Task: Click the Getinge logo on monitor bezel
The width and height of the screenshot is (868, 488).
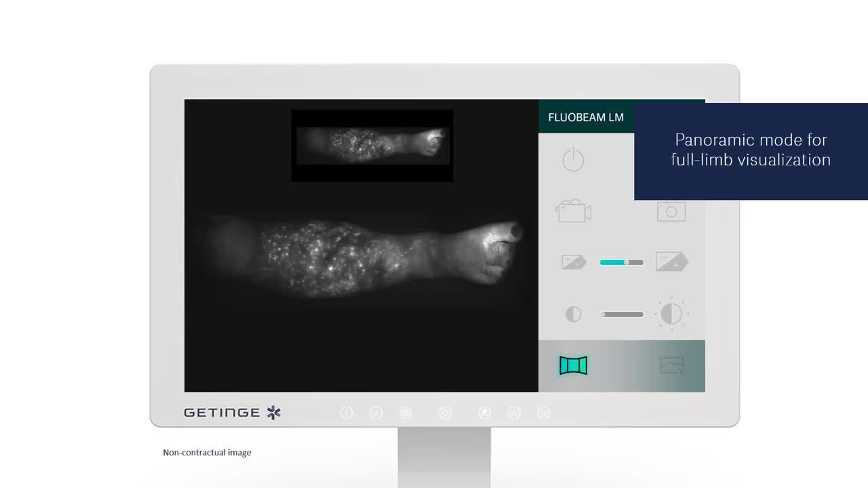Action: pyautogui.click(x=232, y=413)
